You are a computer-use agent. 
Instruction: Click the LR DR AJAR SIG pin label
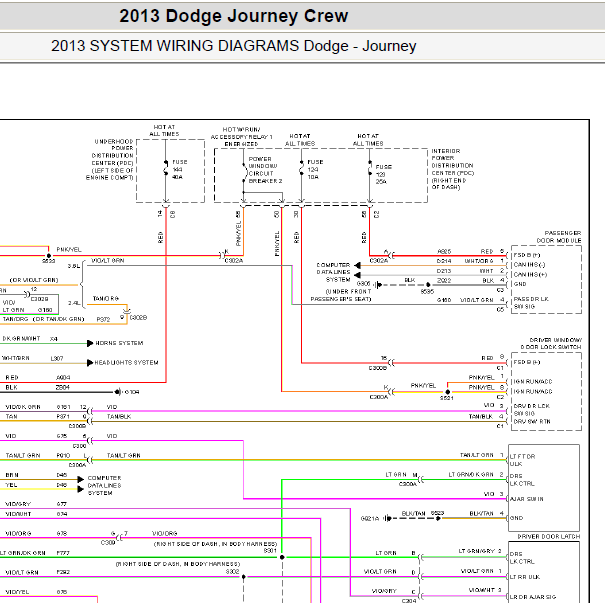click(x=533, y=597)
